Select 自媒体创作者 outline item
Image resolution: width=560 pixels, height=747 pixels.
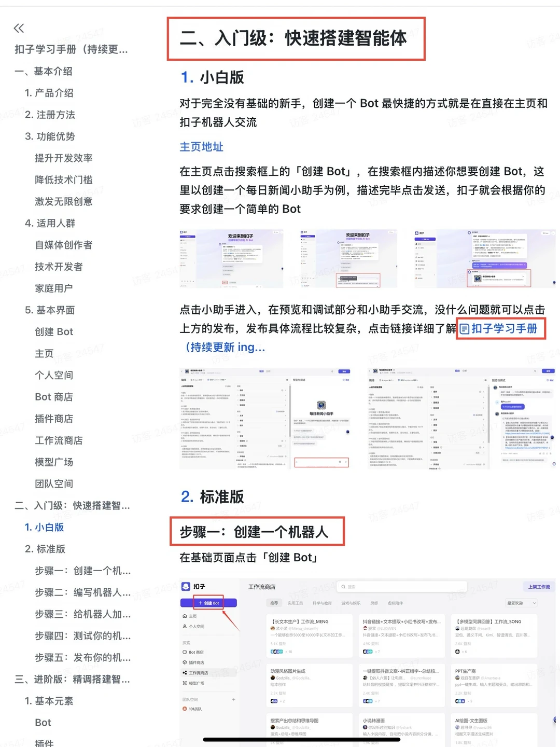(64, 245)
